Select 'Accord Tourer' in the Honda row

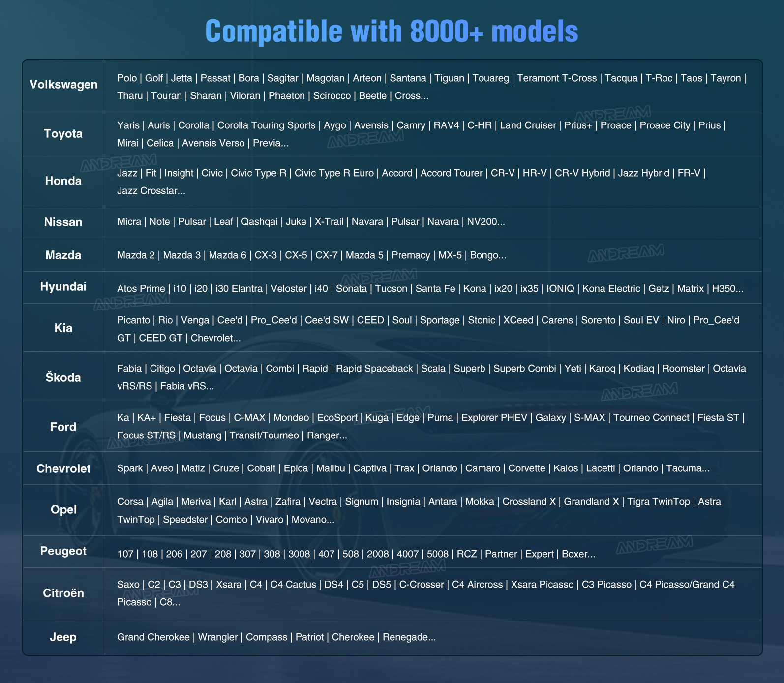[452, 173]
